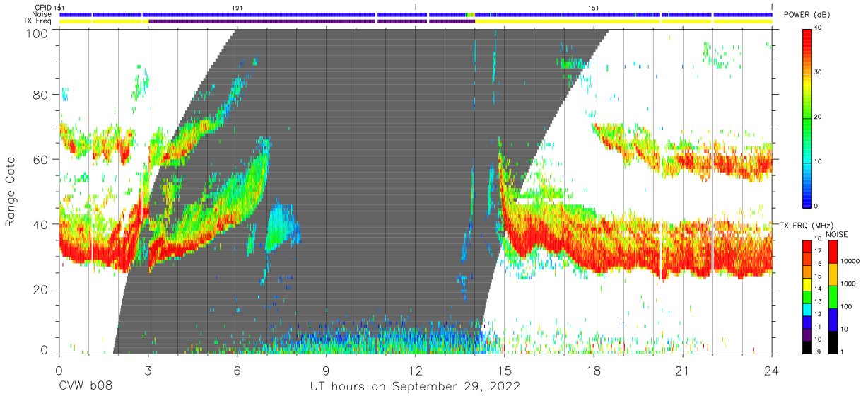
Task: Click the 9 label on TX FRQ legend
Action: (x=819, y=351)
